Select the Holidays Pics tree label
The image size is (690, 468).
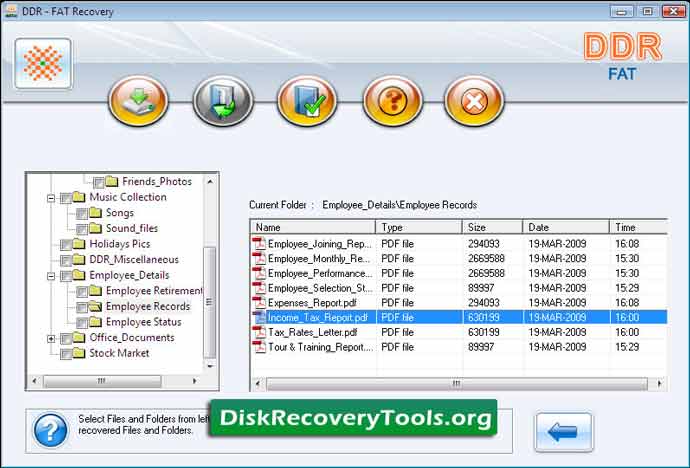coord(120,244)
